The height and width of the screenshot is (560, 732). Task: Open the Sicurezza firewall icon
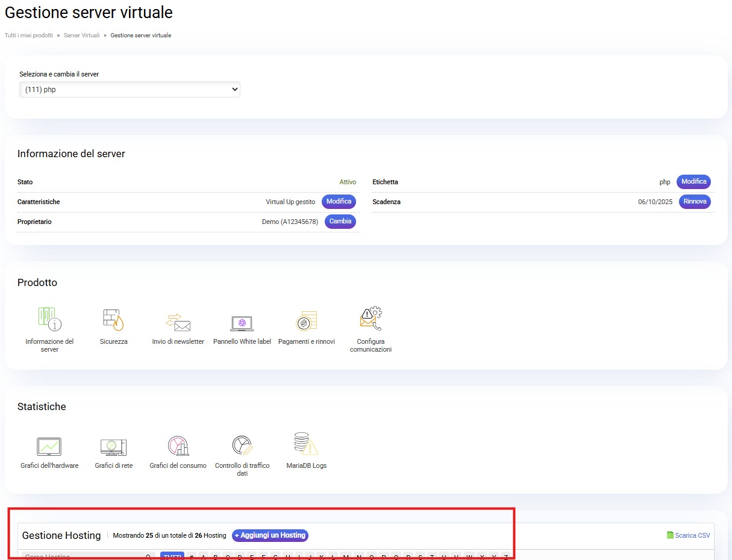(113, 319)
